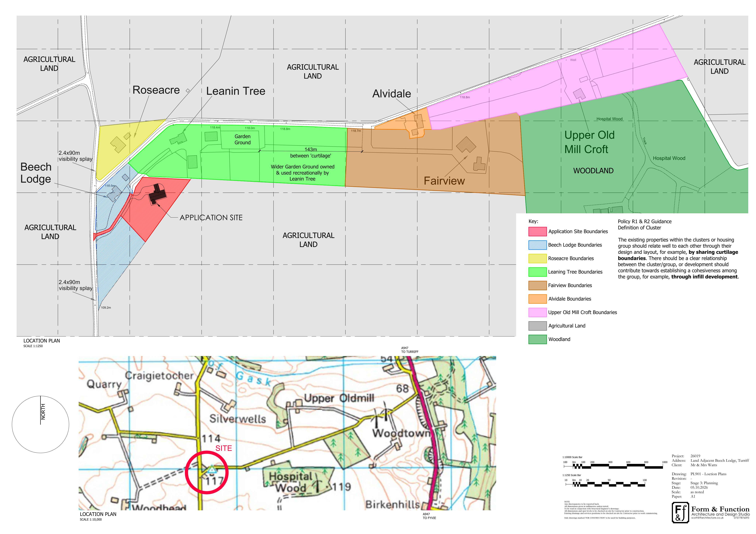Click the Upper Old Mill Croft label
Image resolution: width=756 pixels, height=534 pixels.
(x=589, y=142)
